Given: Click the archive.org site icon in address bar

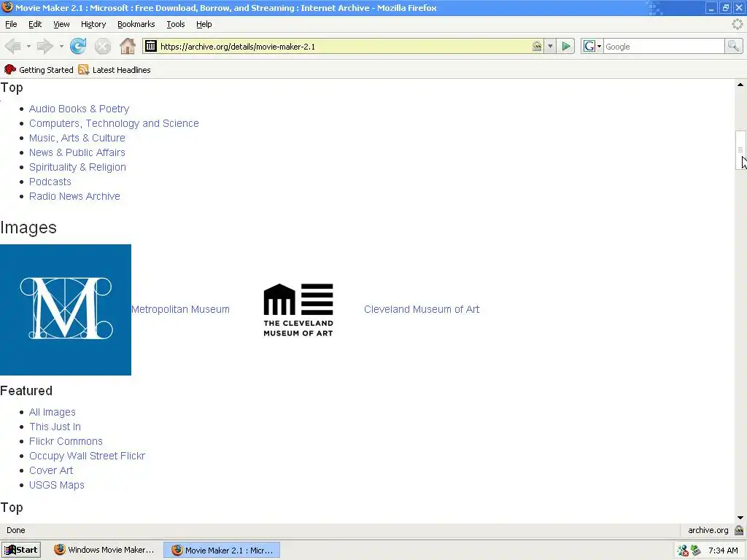Looking at the screenshot, I should pos(150,46).
